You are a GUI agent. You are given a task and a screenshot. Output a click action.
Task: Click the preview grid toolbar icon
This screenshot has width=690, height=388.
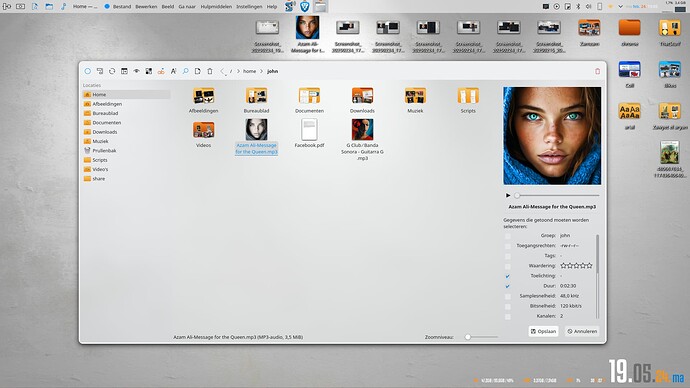(149, 71)
